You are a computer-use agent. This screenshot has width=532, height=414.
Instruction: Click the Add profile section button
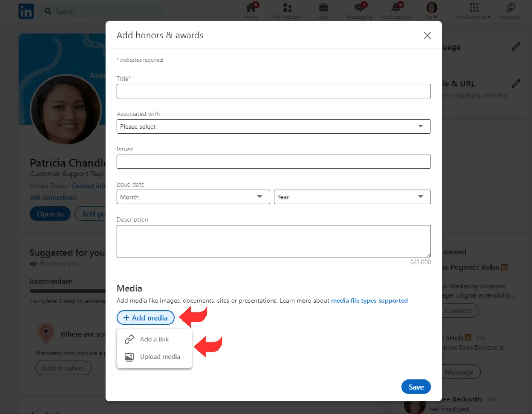[x=90, y=214]
